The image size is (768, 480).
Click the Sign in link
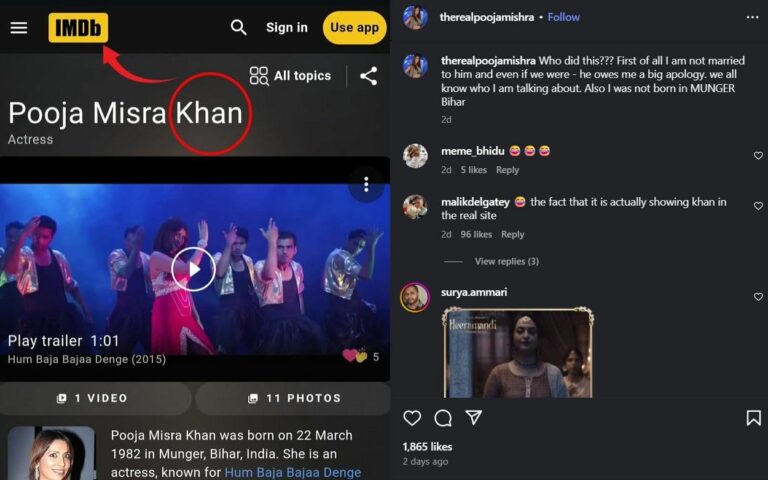[x=286, y=28]
